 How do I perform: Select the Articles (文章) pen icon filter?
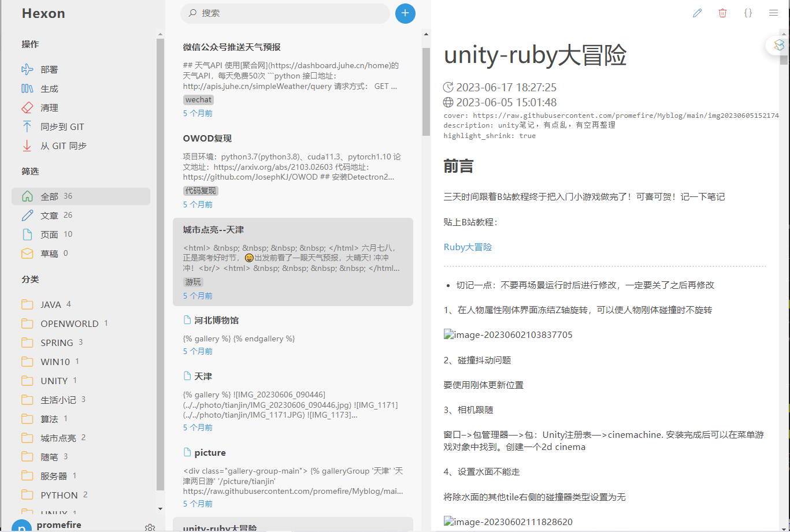tap(27, 215)
